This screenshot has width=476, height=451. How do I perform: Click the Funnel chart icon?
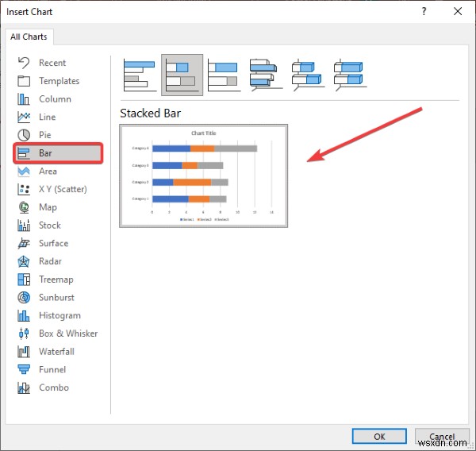[x=24, y=369]
